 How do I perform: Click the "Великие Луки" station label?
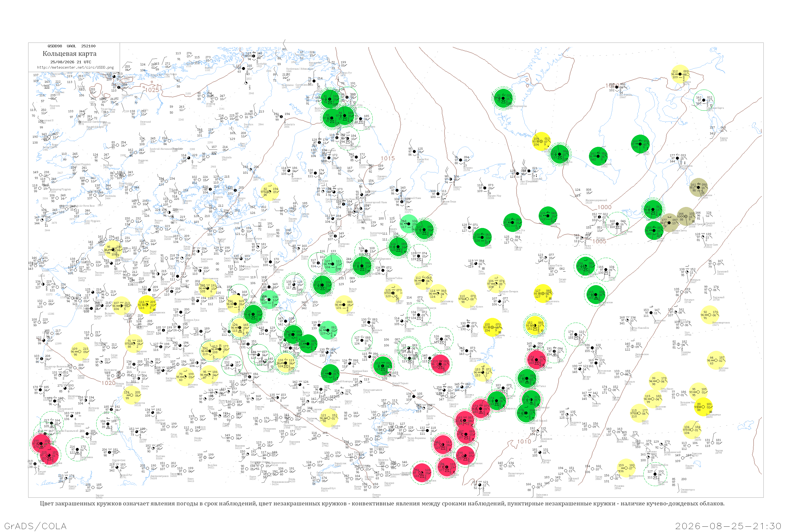[x=192, y=320]
